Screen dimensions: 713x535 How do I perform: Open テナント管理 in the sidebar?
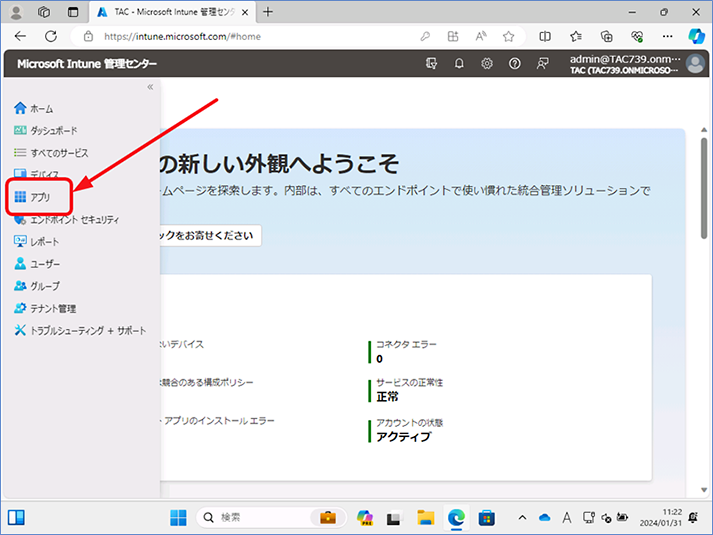pyautogui.click(x=45, y=309)
